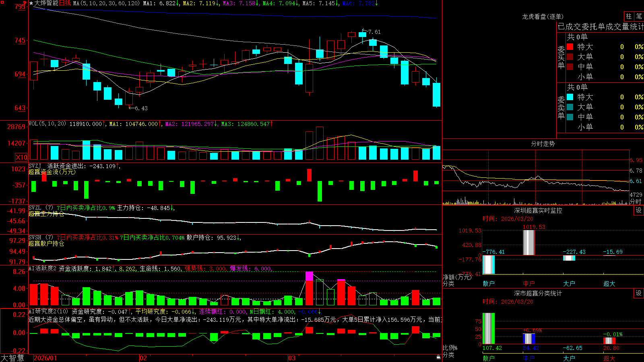
Task: Click the last cyan candlestick on the main chart
Action: pos(436,95)
